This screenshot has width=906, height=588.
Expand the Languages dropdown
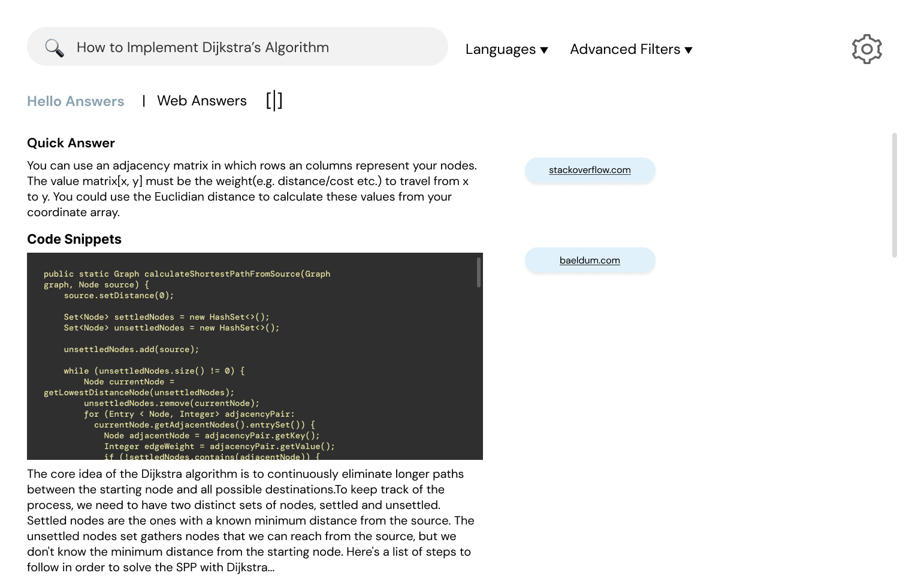tap(507, 49)
